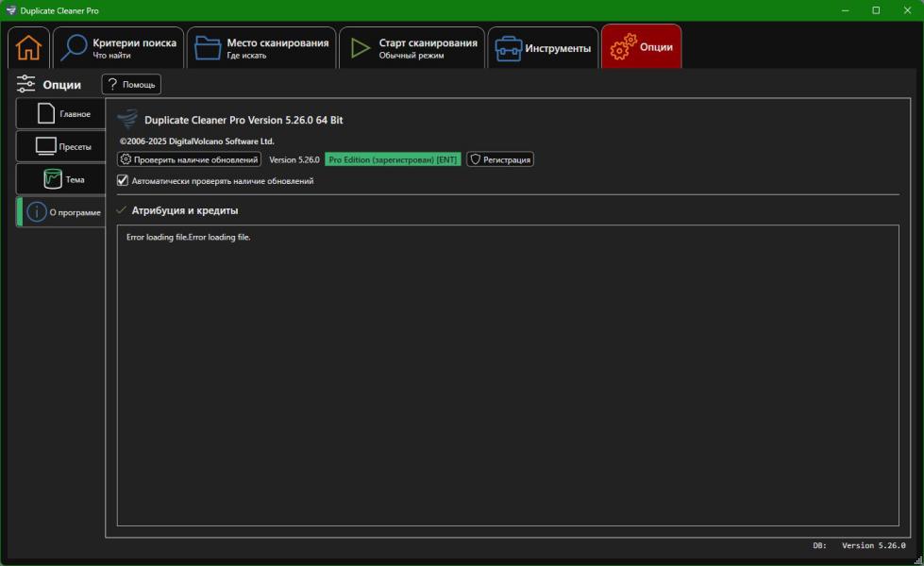Open the Главное options page
The image size is (924, 566).
point(60,114)
